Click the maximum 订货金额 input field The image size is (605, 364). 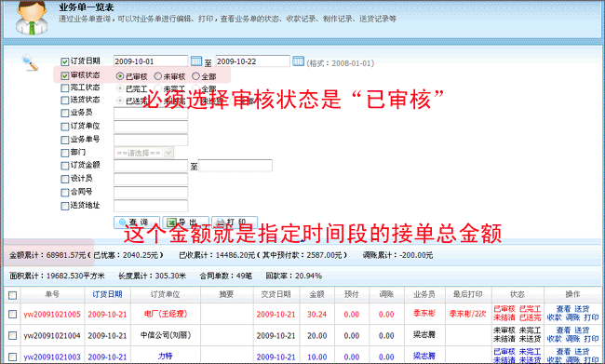point(235,166)
